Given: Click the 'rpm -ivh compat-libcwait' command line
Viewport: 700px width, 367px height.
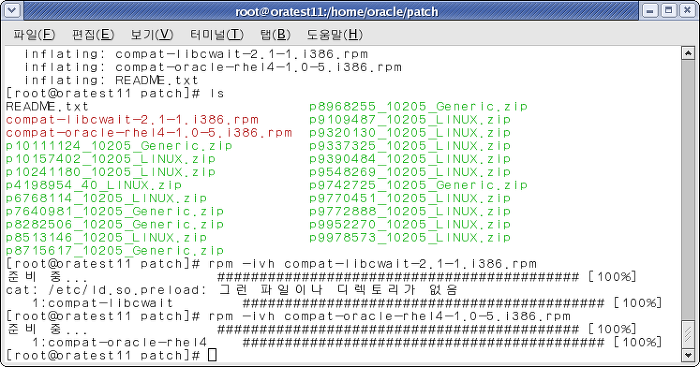Looking at the screenshot, I should 271,264.
